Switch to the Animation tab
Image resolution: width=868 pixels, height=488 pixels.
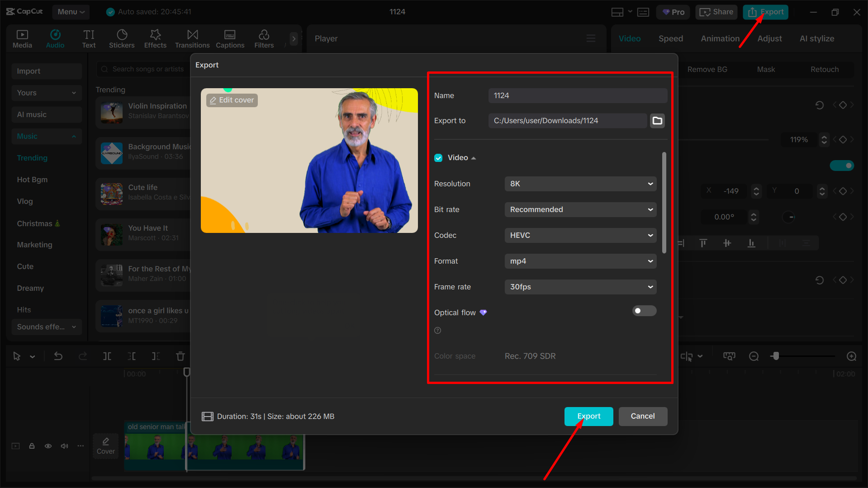click(x=720, y=38)
